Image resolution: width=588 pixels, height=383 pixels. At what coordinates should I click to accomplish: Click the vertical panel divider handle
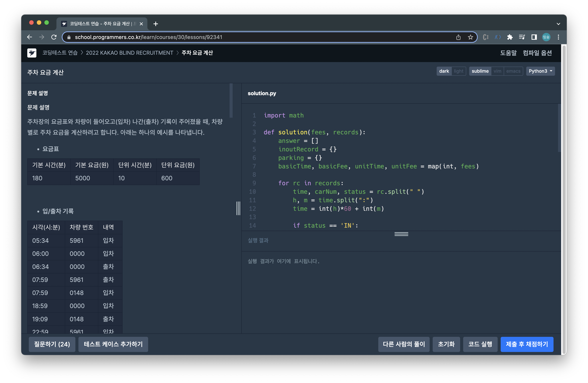pos(238,208)
